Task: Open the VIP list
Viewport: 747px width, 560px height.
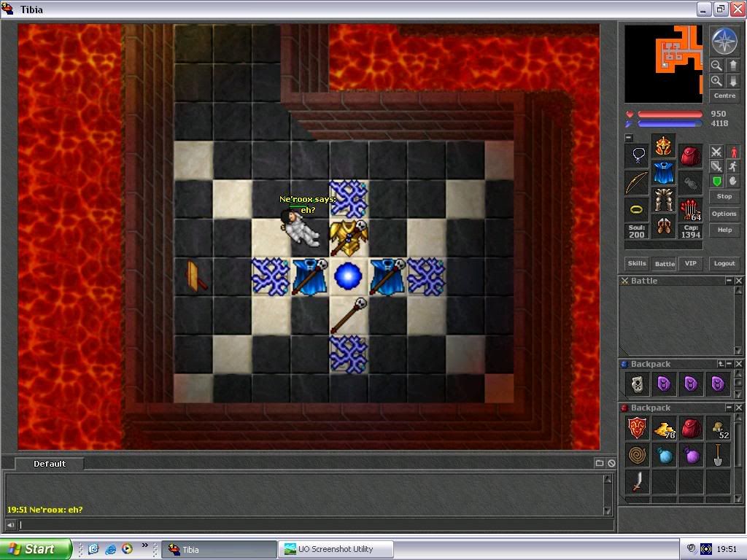Action: [690, 263]
